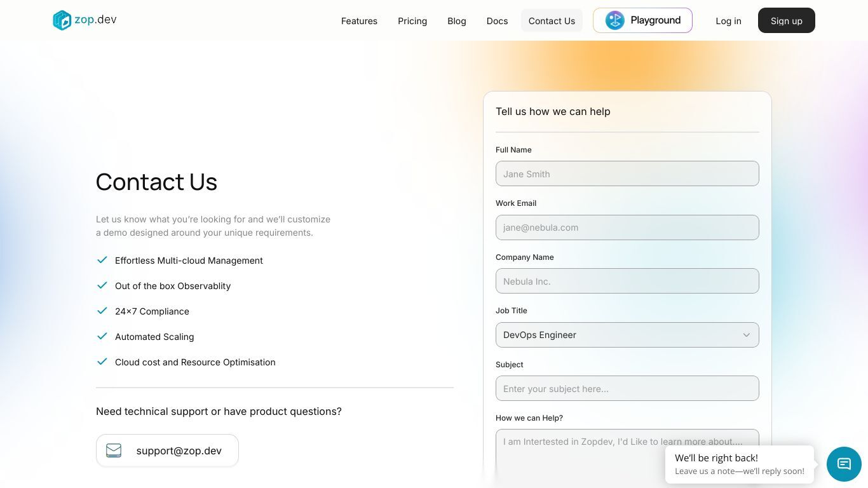Click checkmark beside 24×7 Compliance
Viewport: 868px width, 488px height.
(102, 311)
